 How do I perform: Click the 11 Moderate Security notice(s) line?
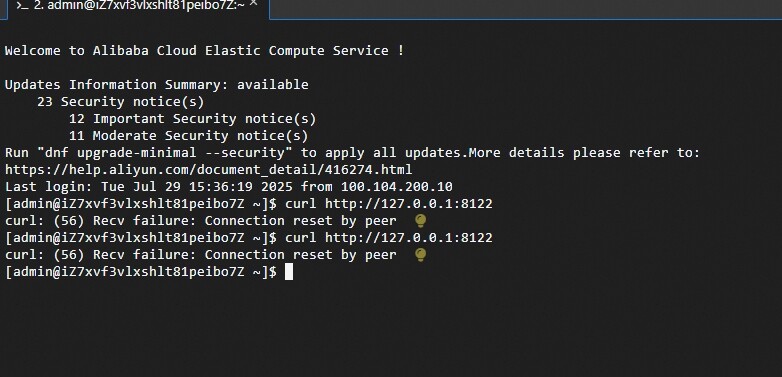click(x=189, y=136)
